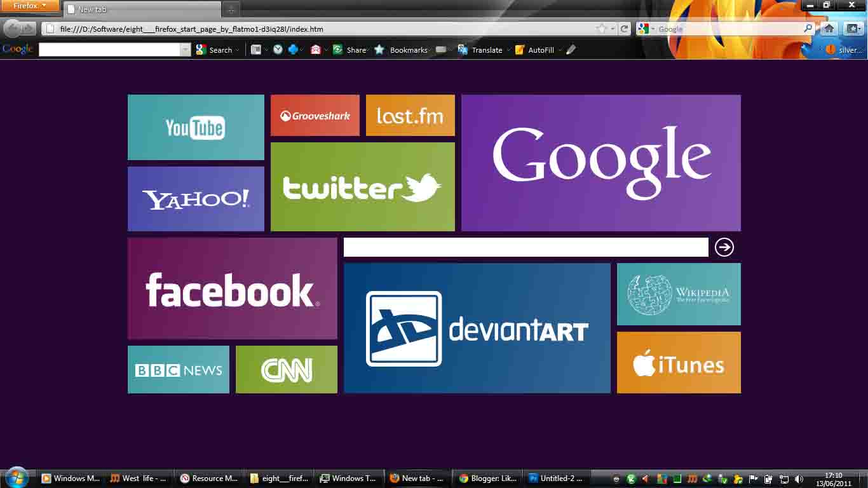Viewport: 868px width, 488px height.
Task: Click the volume speaker icon in system tray
Action: (799, 479)
